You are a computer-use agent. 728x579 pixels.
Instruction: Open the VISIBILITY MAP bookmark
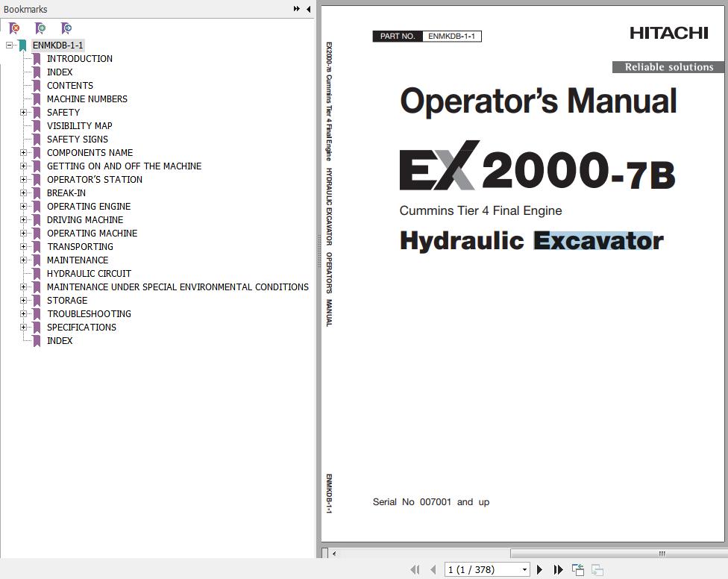(79, 126)
